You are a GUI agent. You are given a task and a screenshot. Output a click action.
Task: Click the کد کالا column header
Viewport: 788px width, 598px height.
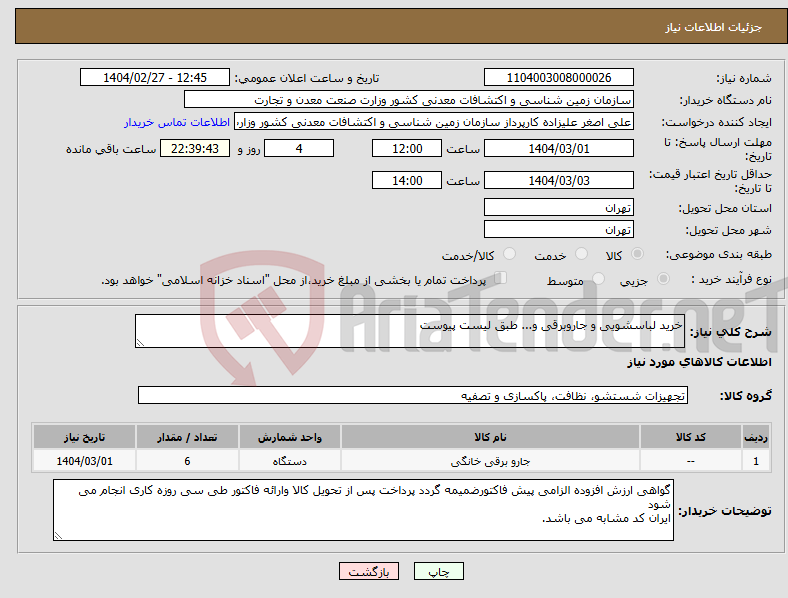(691, 437)
